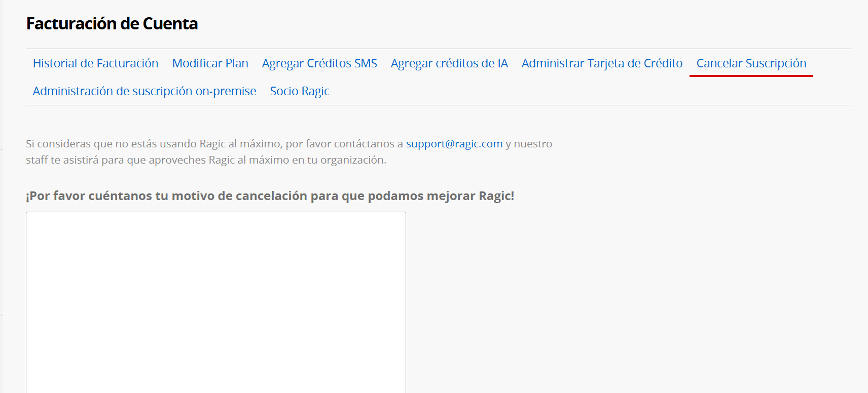Screen dimensions: 868x393
Task: Open Administración de suscripción on-premise
Action: (144, 91)
